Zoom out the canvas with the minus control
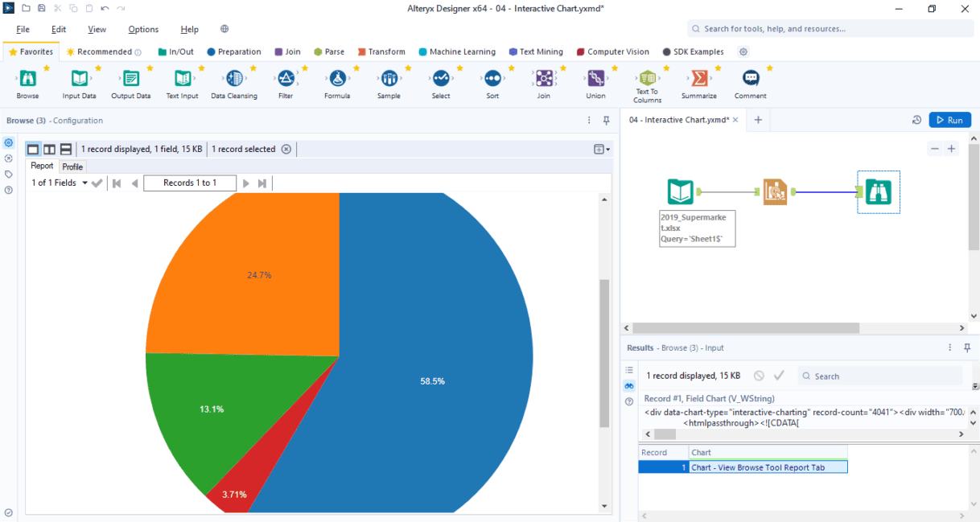The image size is (980, 522). point(935,148)
